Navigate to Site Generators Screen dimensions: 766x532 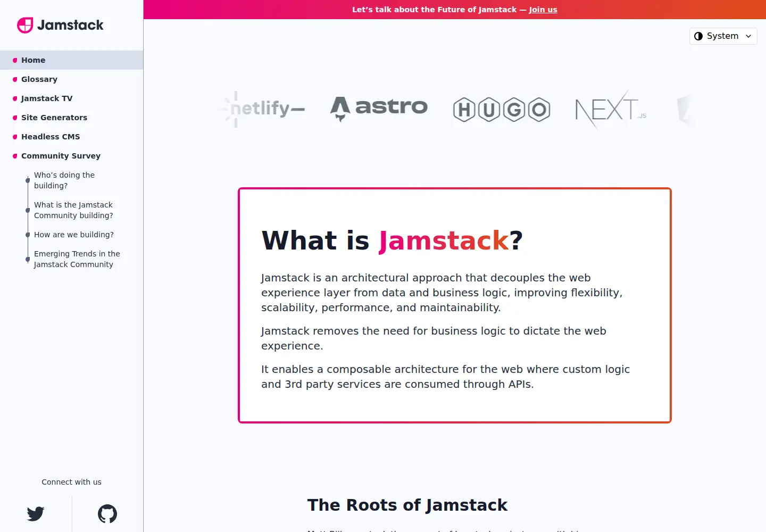coord(54,118)
